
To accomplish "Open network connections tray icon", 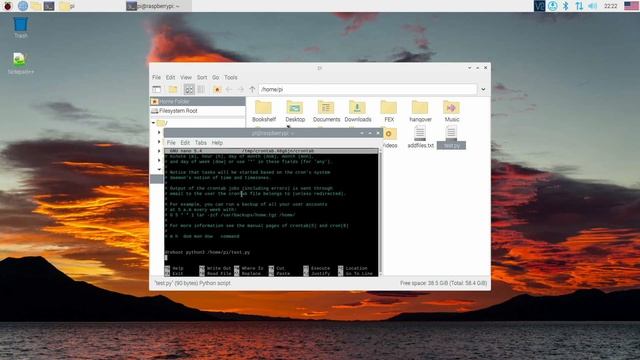I will (x=579, y=6).
